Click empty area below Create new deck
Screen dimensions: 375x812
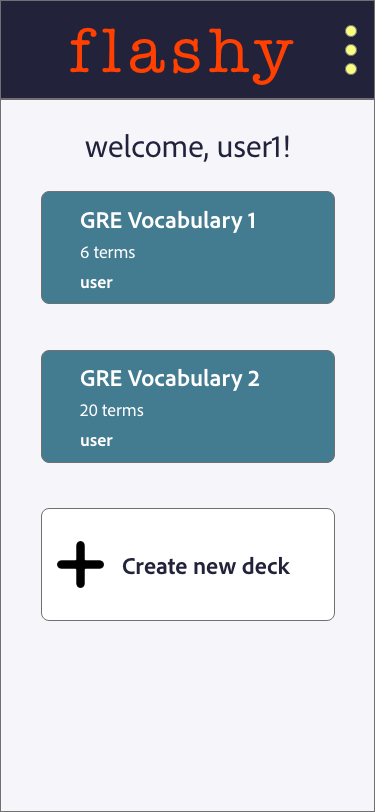click(188, 715)
